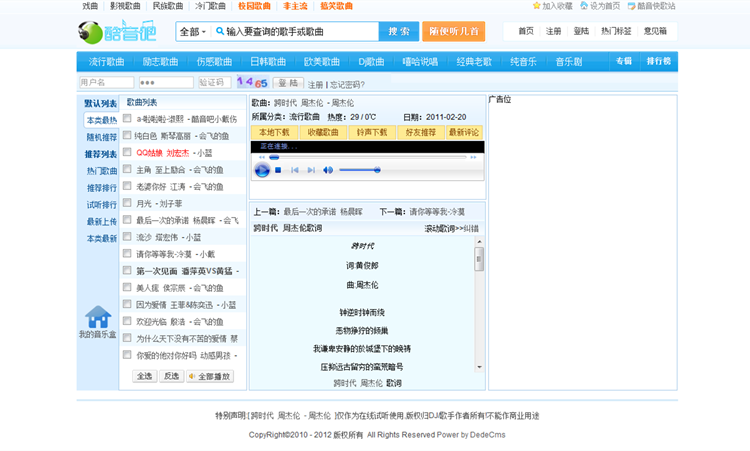Click the lyrics scrollbar thumb
This screenshot has width=750, height=451.
(x=479, y=259)
